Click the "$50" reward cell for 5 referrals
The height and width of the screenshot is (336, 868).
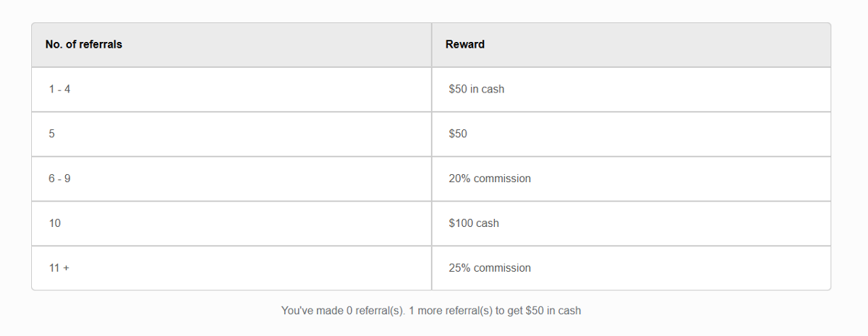point(458,134)
